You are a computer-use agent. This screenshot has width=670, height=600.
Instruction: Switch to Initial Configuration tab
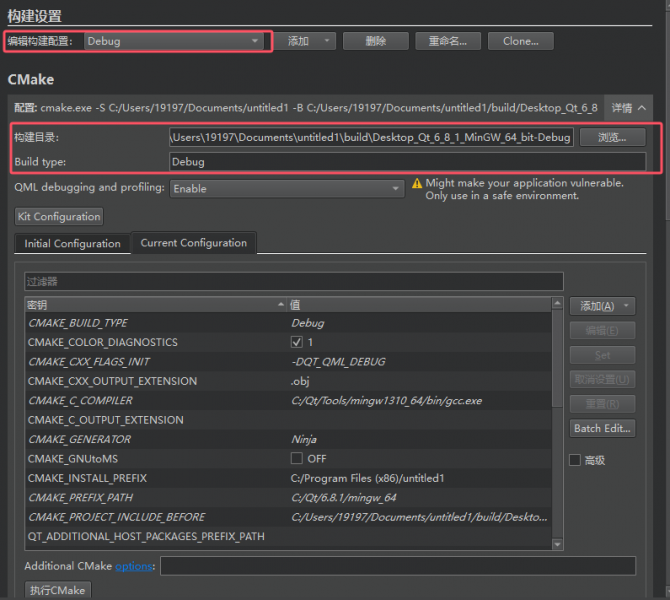(72, 244)
